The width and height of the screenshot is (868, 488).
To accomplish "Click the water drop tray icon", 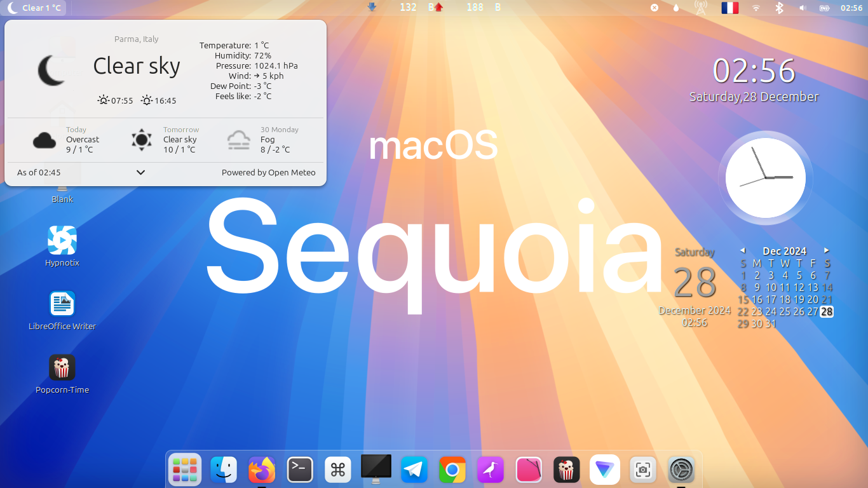I will 676,8.
